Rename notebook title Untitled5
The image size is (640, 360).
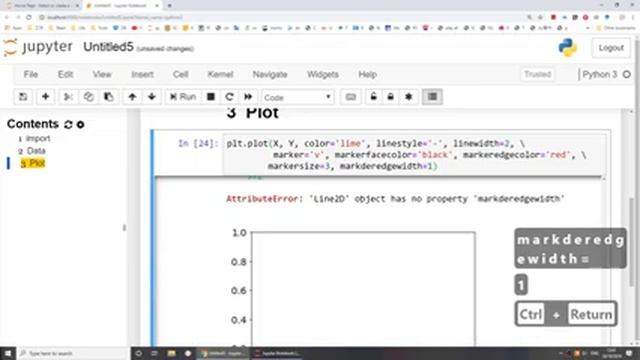click(x=108, y=47)
